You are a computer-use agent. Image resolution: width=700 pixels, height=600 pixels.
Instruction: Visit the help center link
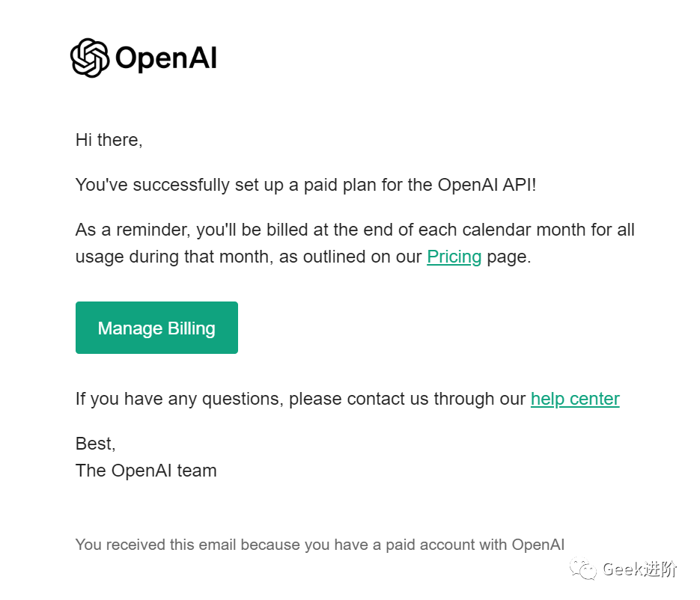click(575, 399)
